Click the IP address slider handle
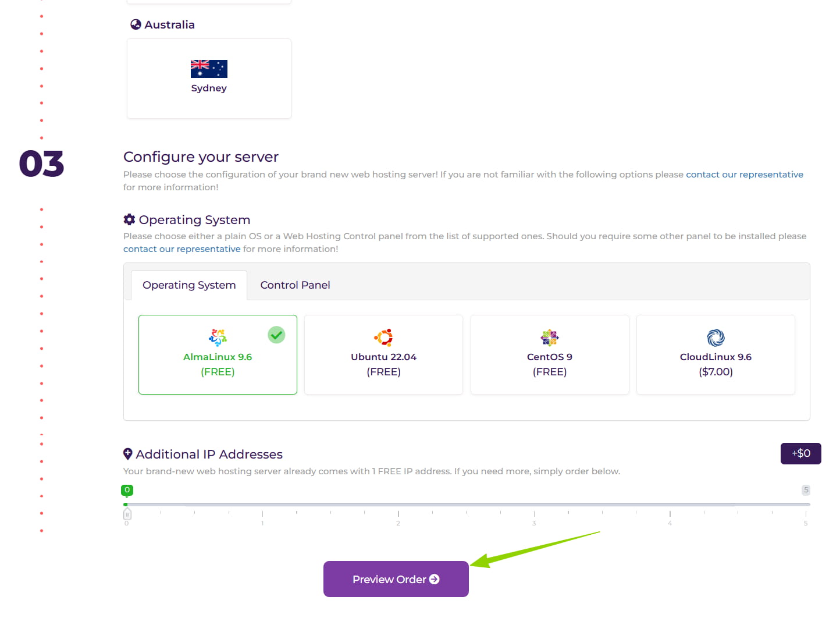The image size is (840, 625). (127, 514)
